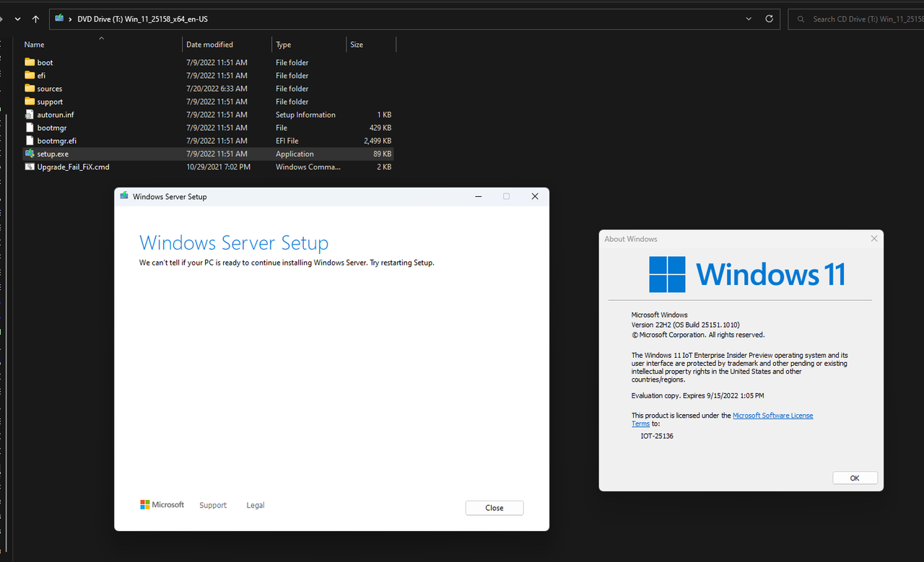This screenshot has height=562, width=924.
Task: Click the Evaluation copy expiry text
Action: (x=697, y=395)
